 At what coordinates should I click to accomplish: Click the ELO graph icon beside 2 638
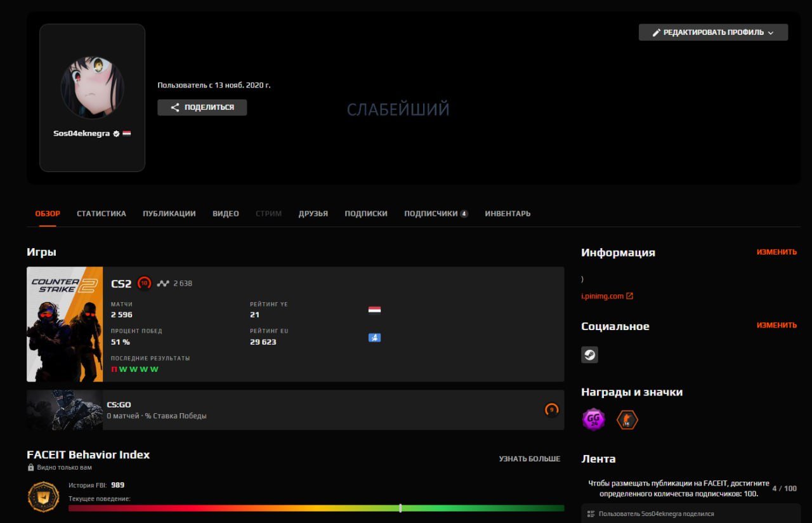(x=163, y=284)
